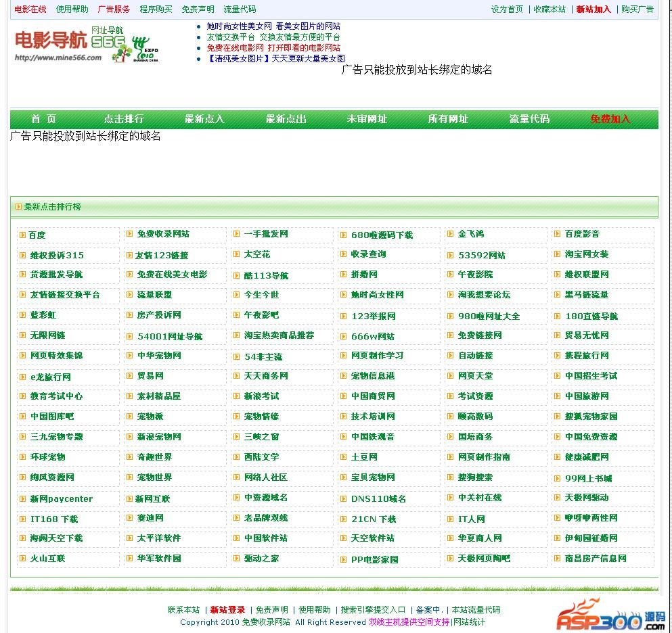Image resolution: width=672 pixels, height=633 pixels.
Task: Open the 友情链接交换平台 site link
Action: pyautogui.click(x=65, y=295)
